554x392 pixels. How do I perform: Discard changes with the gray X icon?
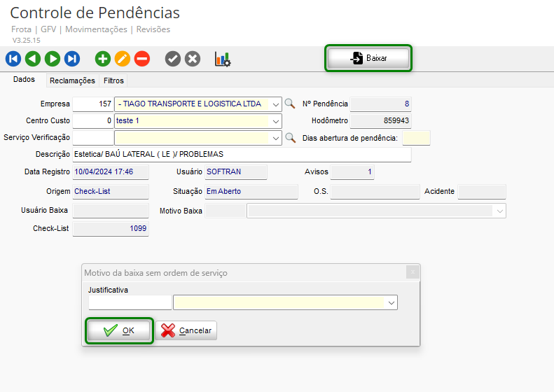pos(193,59)
